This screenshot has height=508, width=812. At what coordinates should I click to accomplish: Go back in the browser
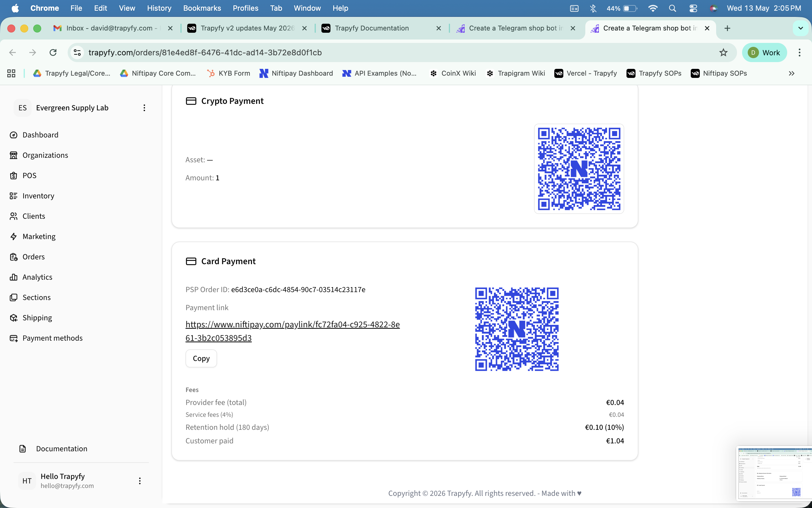(12, 52)
